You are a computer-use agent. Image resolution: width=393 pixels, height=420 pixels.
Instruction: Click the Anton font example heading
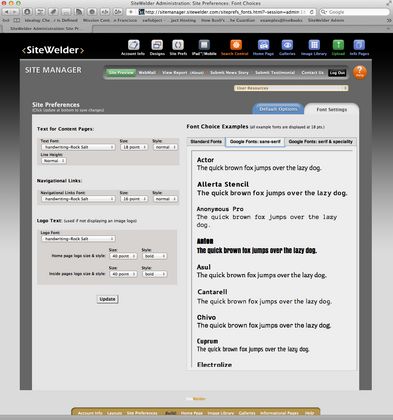205,241
